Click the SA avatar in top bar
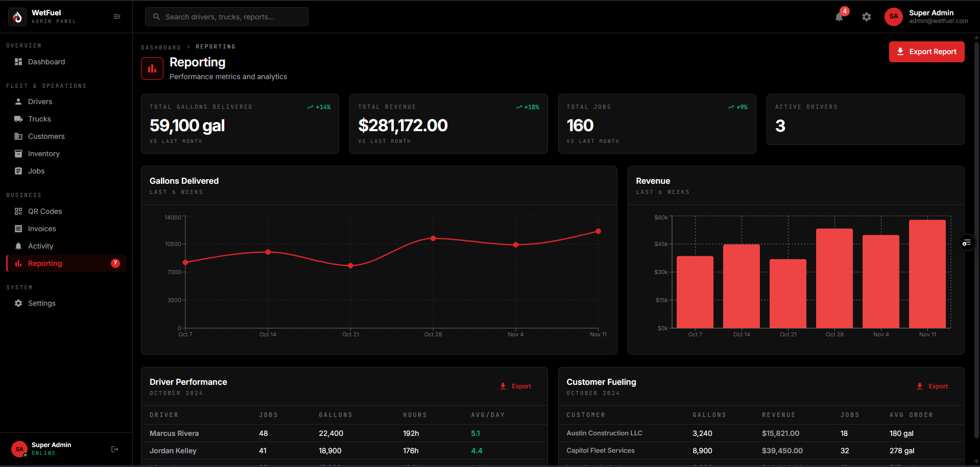 point(894,16)
